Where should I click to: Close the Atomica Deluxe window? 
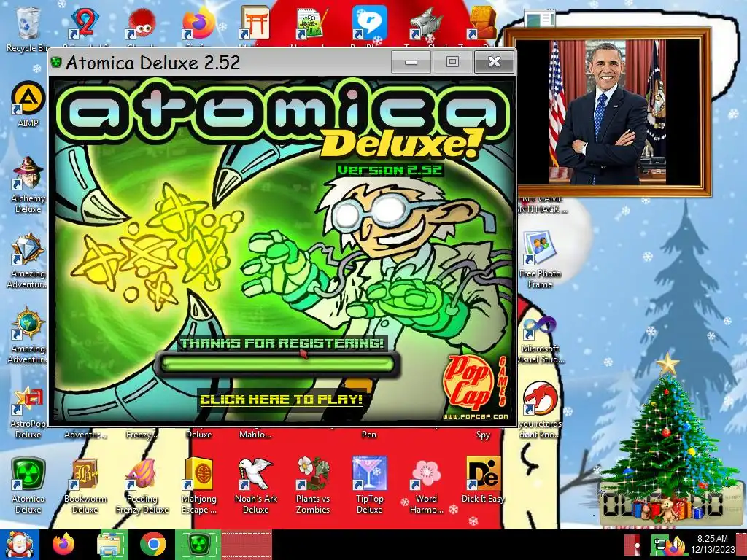point(494,62)
